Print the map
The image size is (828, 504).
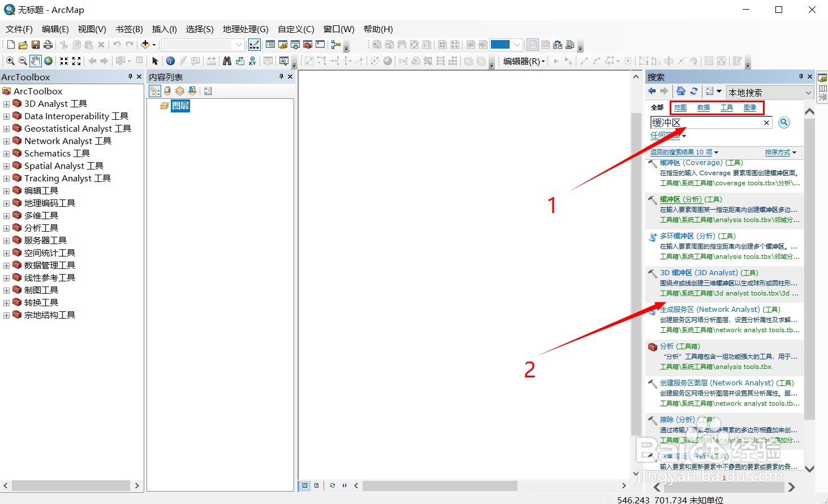click(x=48, y=45)
